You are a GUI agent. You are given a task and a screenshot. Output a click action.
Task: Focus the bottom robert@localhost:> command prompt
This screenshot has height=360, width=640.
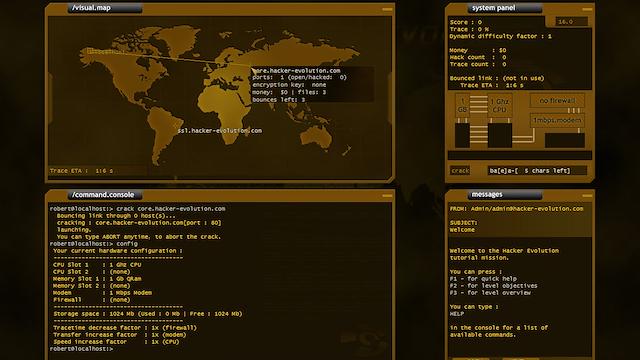pos(81,349)
